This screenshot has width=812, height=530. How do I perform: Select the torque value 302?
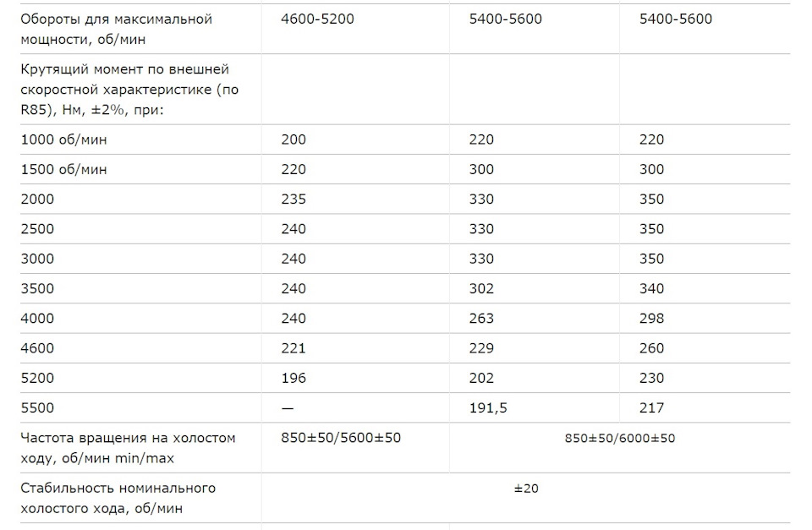(x=481, y=288)
